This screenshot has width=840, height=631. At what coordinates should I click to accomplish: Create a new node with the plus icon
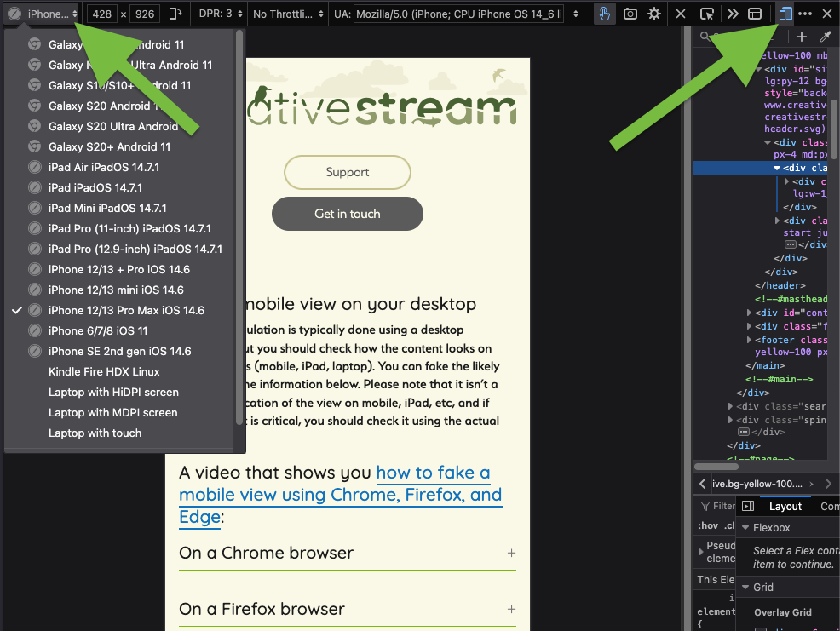[x=801, y=37]
